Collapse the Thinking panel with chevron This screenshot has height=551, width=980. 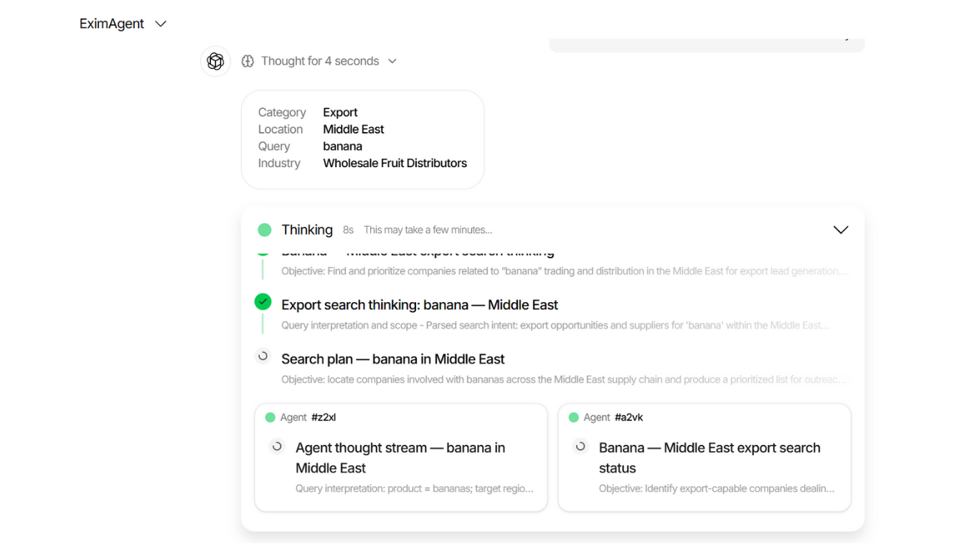(x=840, y=230)
